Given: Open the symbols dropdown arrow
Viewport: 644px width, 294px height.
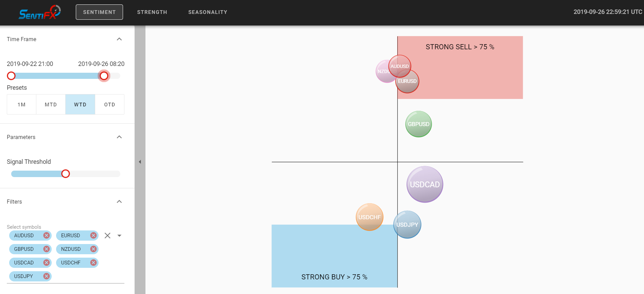Looking at the screenshot, I should pos(119,236).
